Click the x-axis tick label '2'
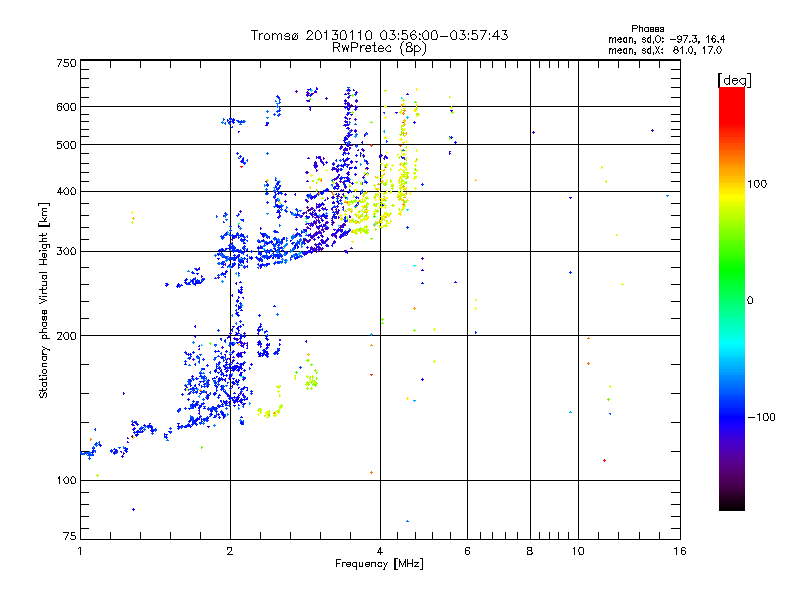Screen dimensions: 800x600 click(230, 551)
